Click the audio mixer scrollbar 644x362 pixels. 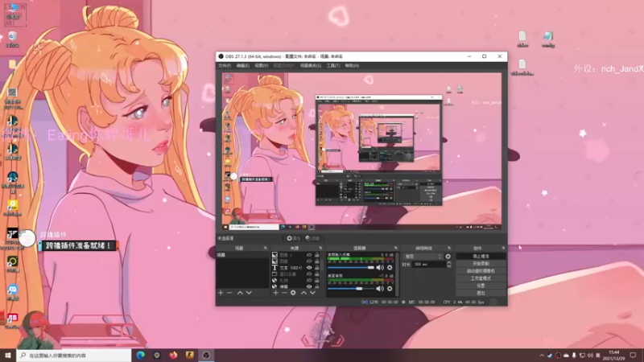[397, 274]
